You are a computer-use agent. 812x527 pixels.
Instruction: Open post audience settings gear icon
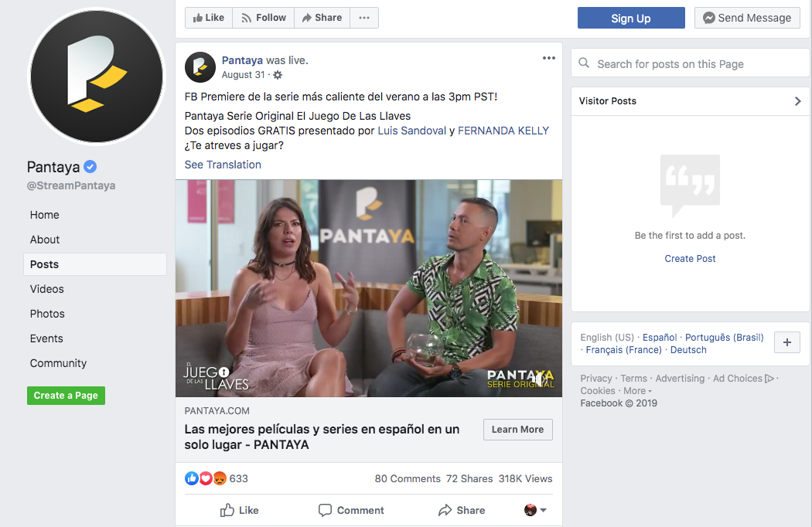(x=278, y=75)
